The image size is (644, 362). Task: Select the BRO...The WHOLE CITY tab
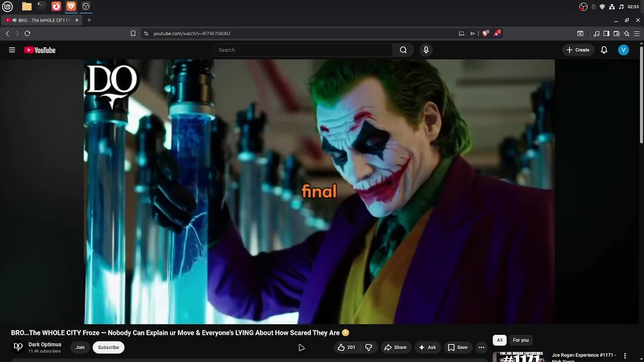(42, 20)
